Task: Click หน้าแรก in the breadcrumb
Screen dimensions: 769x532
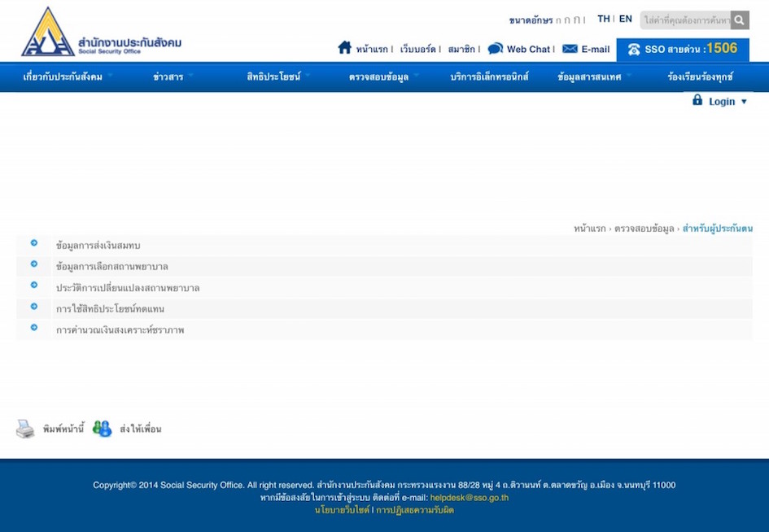Action: coord(589,229)
